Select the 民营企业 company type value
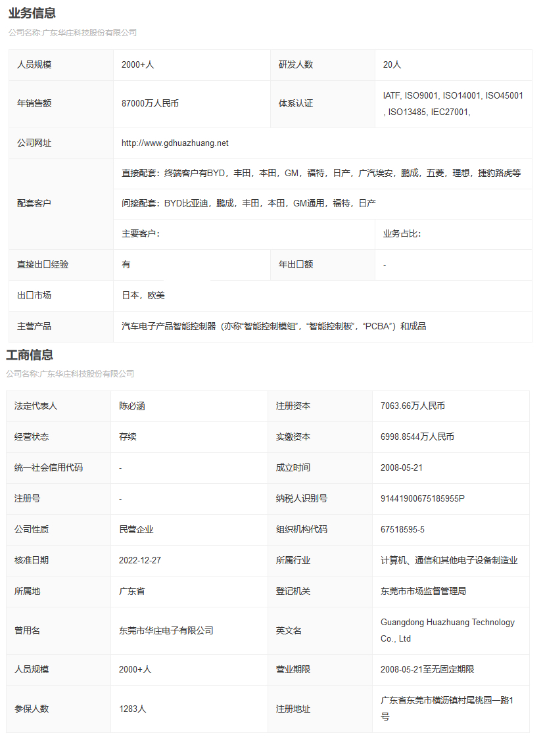Viewport: 543px width, 756px height. (x=137, y=529)
